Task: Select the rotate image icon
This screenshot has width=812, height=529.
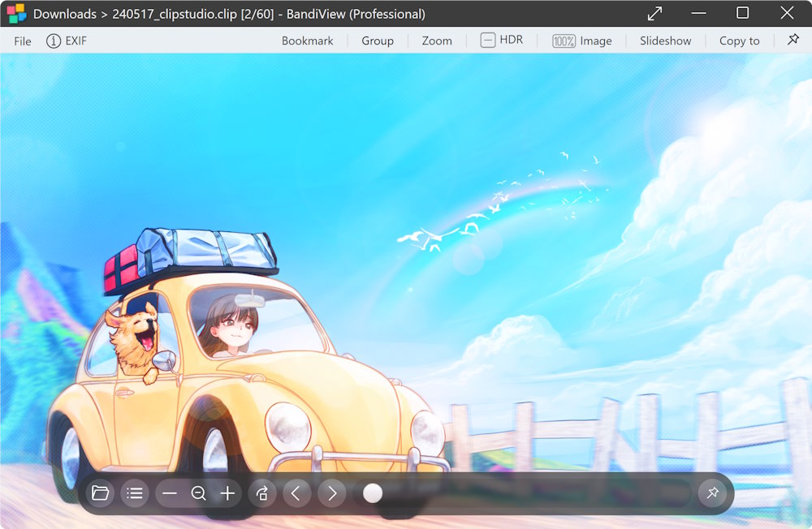Action: [261, 493]
